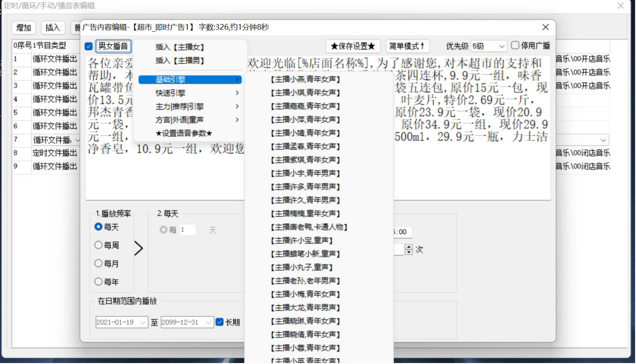
Task: Choose 插入【主播女】 from the menu
Action: [x=181, y=47]
